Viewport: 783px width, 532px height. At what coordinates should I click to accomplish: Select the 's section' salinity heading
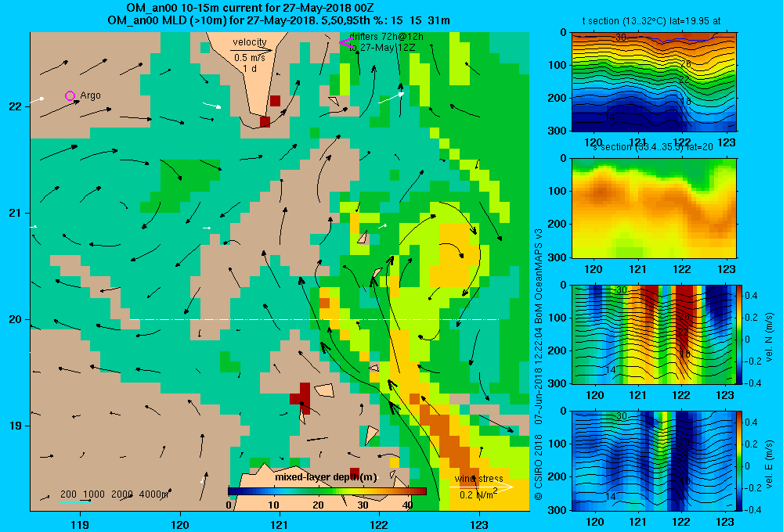(x=652, y=147)
